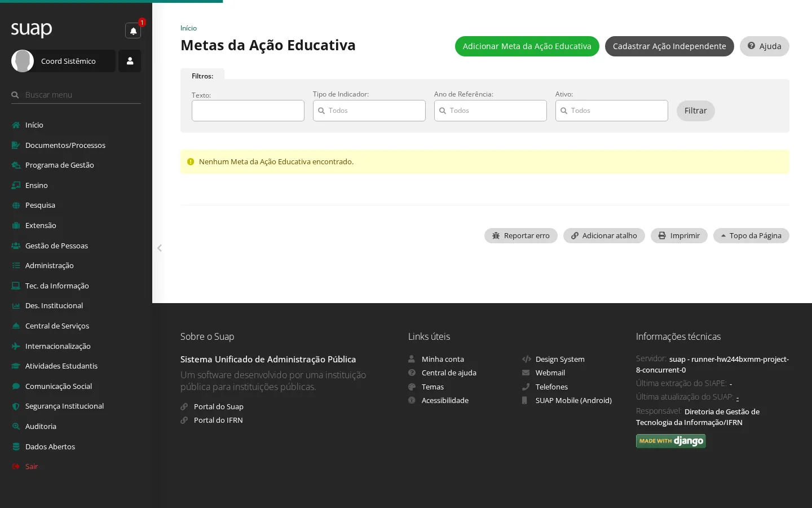Open the Auditoria menu item
This screenshot has width=812, height=508.
76,426
